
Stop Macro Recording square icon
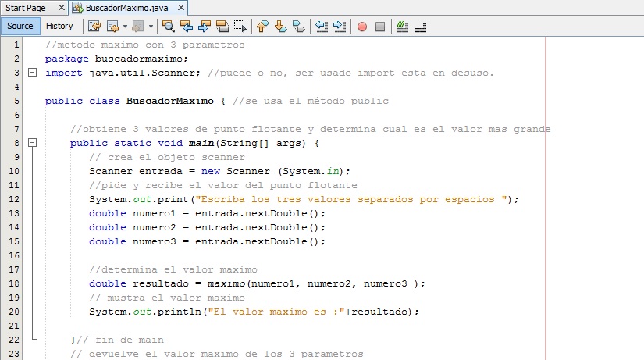380,26
